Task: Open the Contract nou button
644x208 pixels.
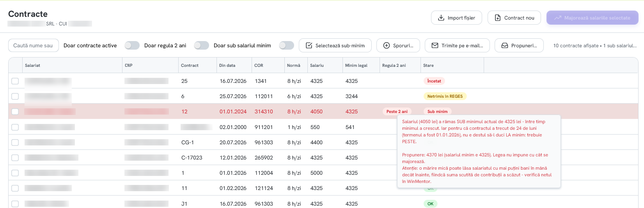Action: pos(514,18)
